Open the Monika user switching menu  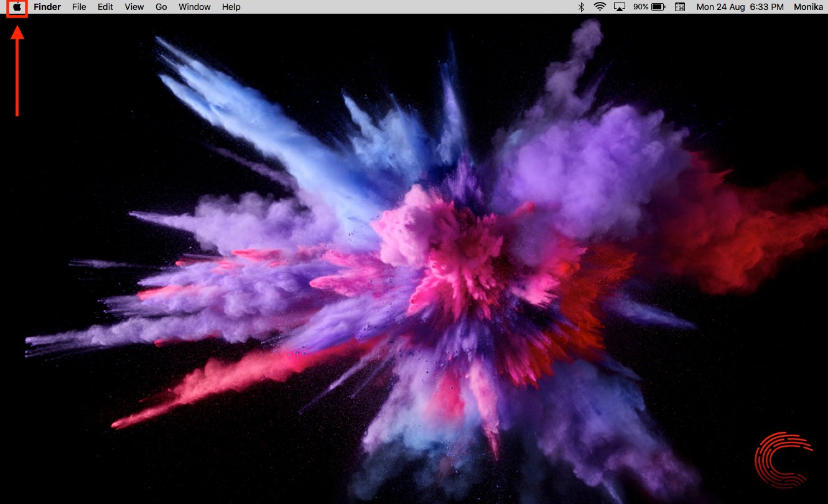click(x=808, y=7)
